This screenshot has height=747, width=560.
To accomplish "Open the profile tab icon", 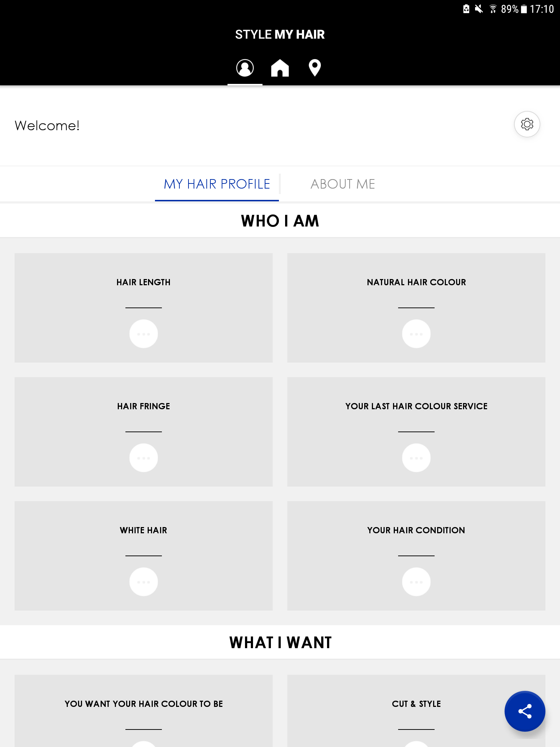I will (245, 68).
